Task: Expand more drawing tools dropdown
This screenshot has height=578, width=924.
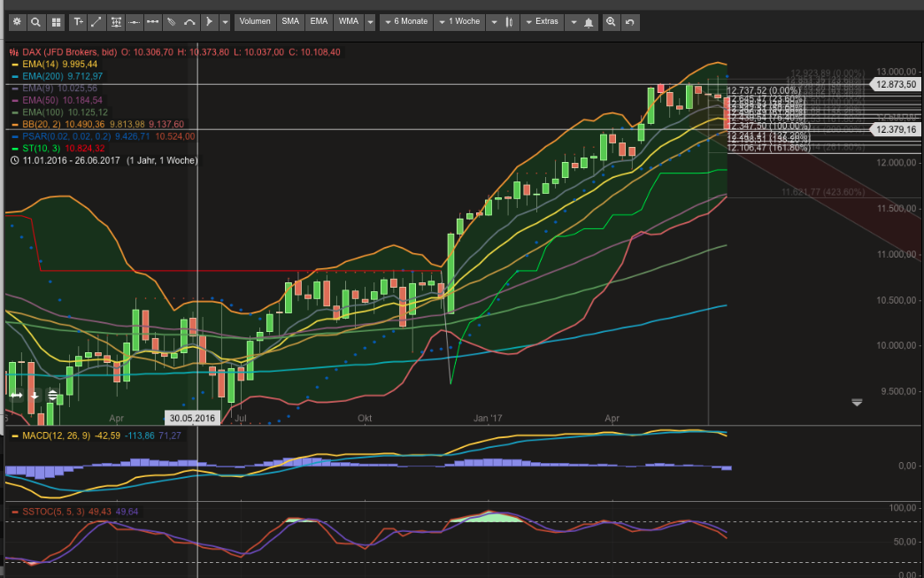Action: pyautogui.click(x=225, y=22)
